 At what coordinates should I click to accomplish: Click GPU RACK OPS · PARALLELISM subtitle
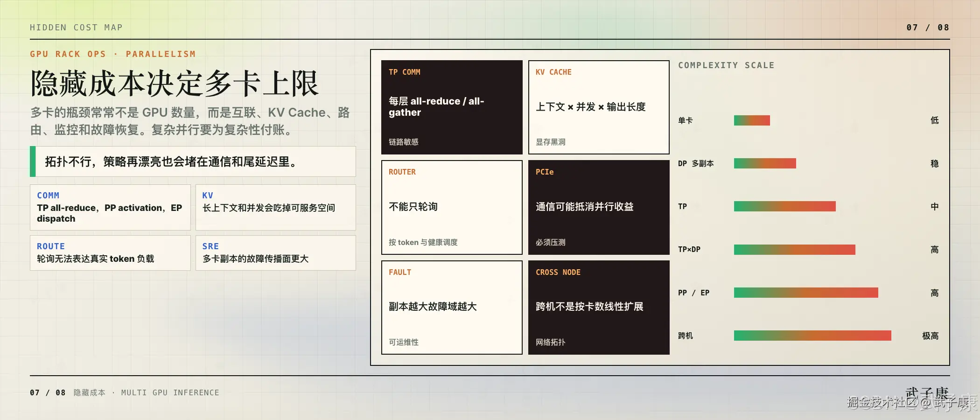pyautogui.click(x=113, y=54)
